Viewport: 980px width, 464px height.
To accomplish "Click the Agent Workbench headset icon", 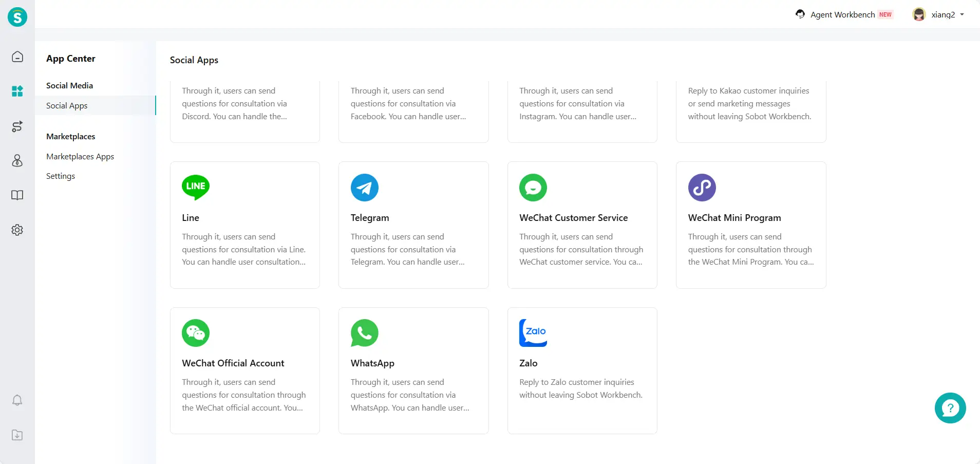I will (x=800, y=14).
